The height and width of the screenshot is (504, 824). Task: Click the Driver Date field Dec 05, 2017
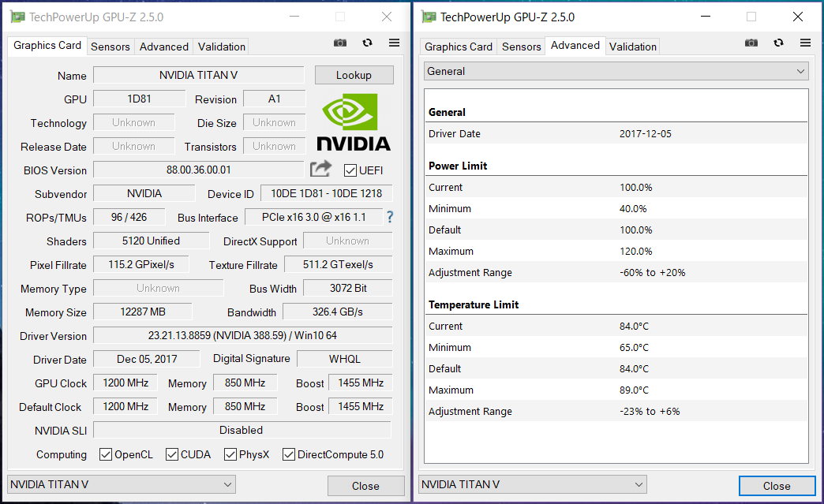tap(147, 359)
